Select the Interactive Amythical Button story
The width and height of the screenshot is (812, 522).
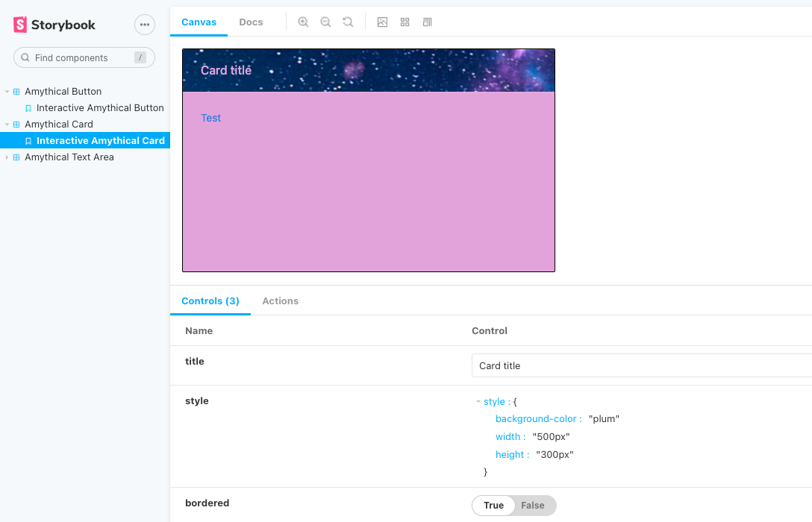click(x=100, y=108)
